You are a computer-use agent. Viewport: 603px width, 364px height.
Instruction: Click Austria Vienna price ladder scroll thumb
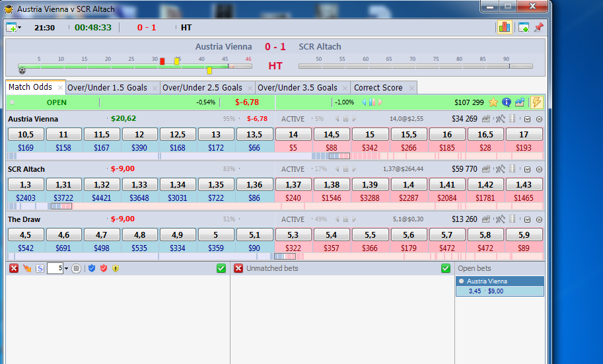339,156
